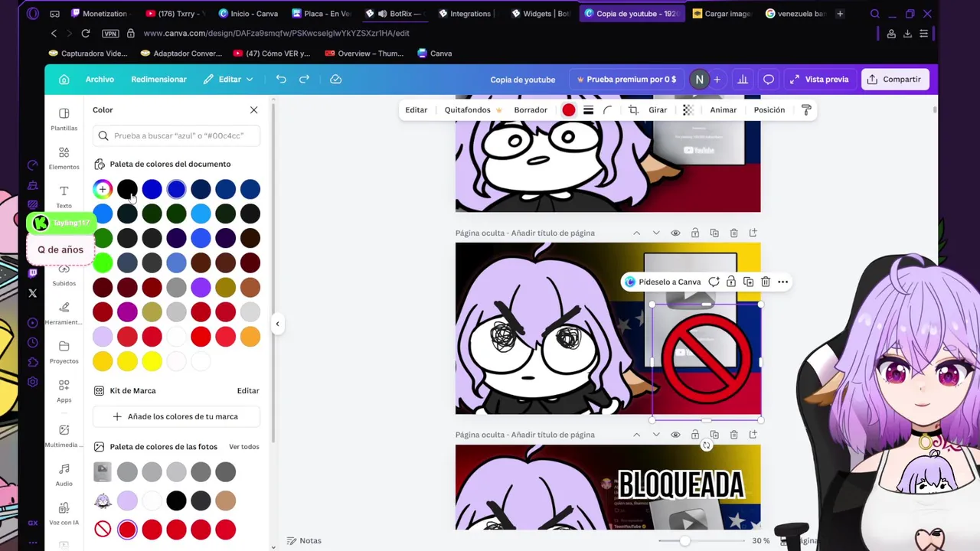Move the BLOQUEADA page down
The height and width of the screenshot is (551, 980).
click(x=656, y=435)
